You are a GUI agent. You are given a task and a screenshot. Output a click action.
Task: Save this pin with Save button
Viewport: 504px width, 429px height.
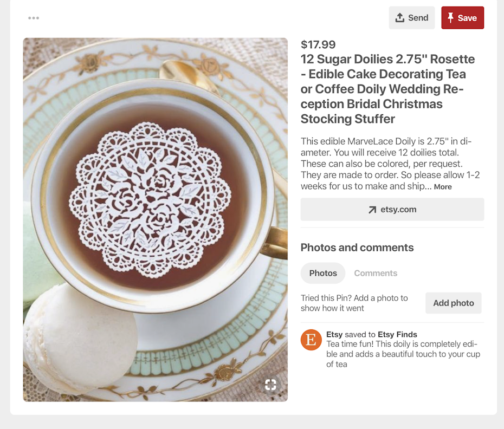click(x=462, y=18)
